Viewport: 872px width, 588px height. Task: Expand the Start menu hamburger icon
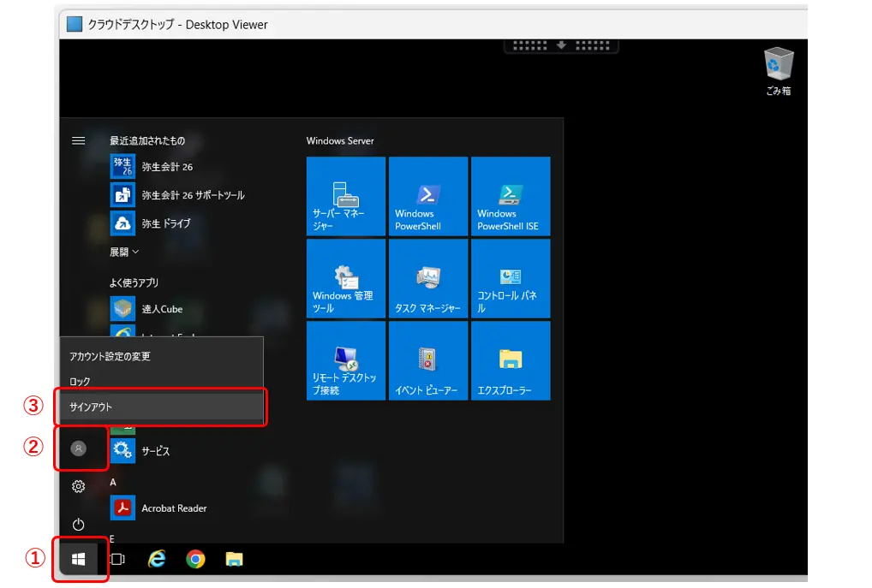[78, 140]
